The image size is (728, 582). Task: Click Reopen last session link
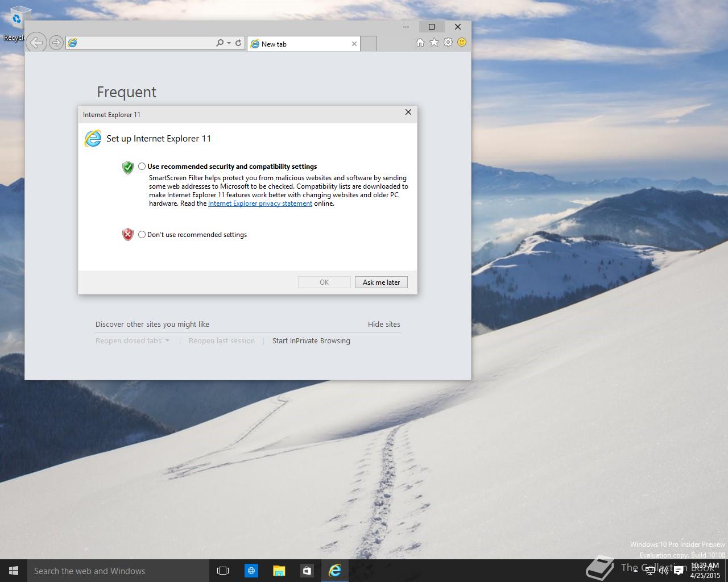(222, 340)
